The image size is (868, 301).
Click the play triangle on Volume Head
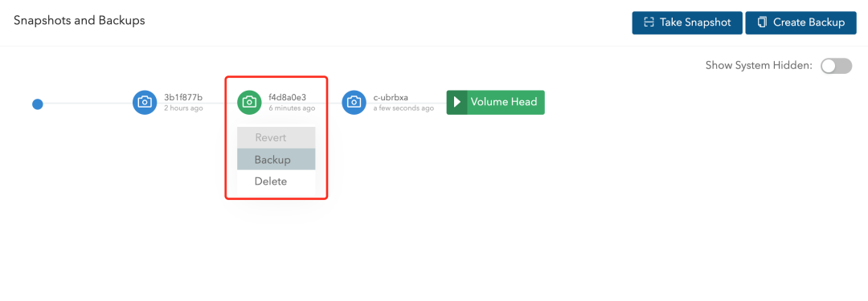[457, 103]
